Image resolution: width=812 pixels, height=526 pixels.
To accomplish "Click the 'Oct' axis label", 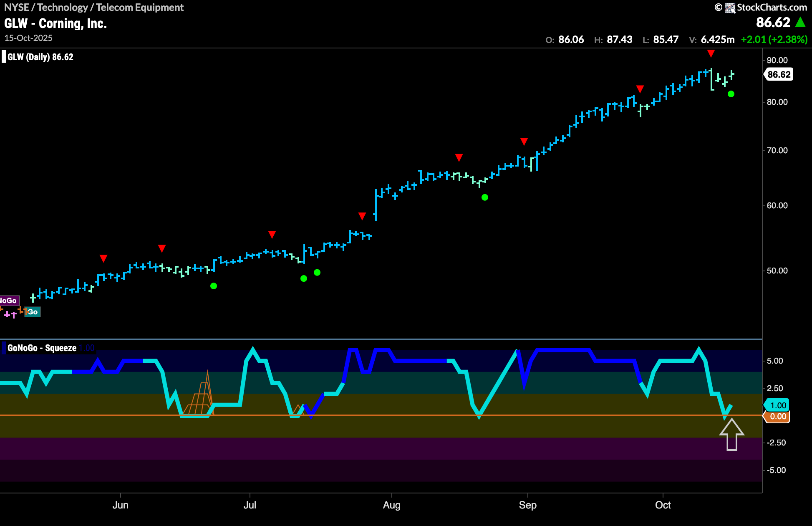I will click(663, 505).
